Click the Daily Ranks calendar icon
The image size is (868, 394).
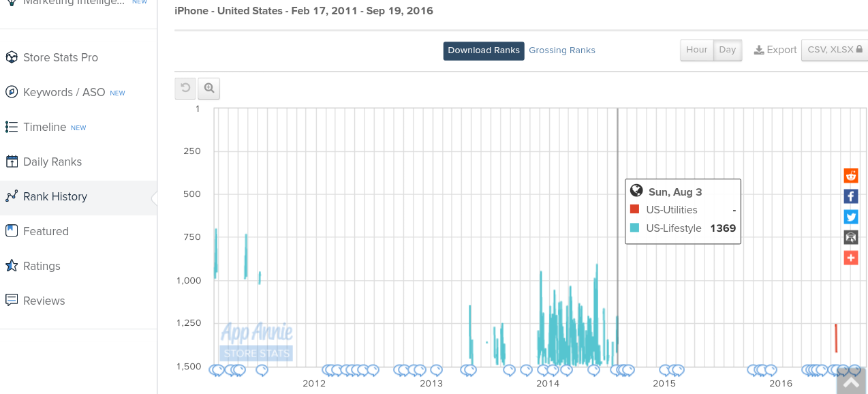pos(12,162)
